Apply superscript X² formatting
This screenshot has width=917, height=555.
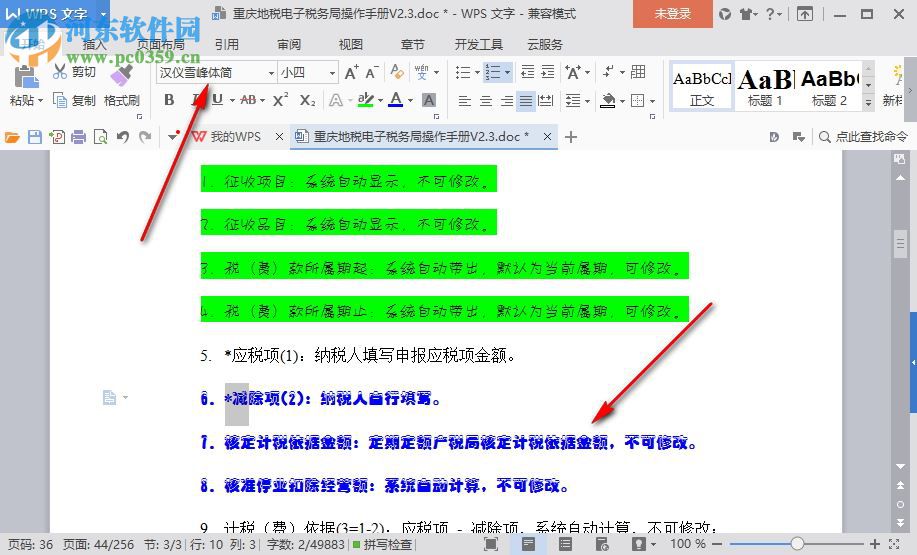coord(281,100)
